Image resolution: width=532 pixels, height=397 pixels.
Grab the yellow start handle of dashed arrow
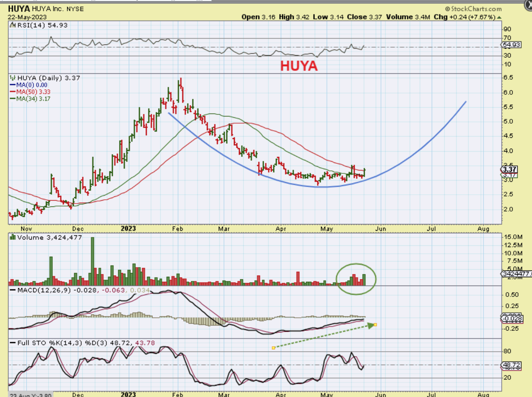[273, 348]
